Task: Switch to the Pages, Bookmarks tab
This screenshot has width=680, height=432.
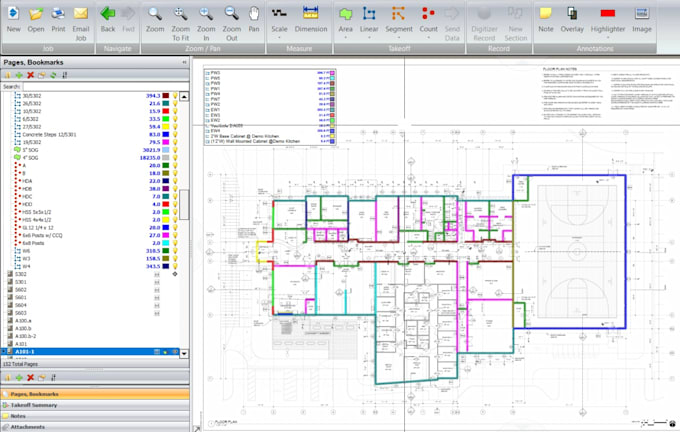Action: click(95, 394)
